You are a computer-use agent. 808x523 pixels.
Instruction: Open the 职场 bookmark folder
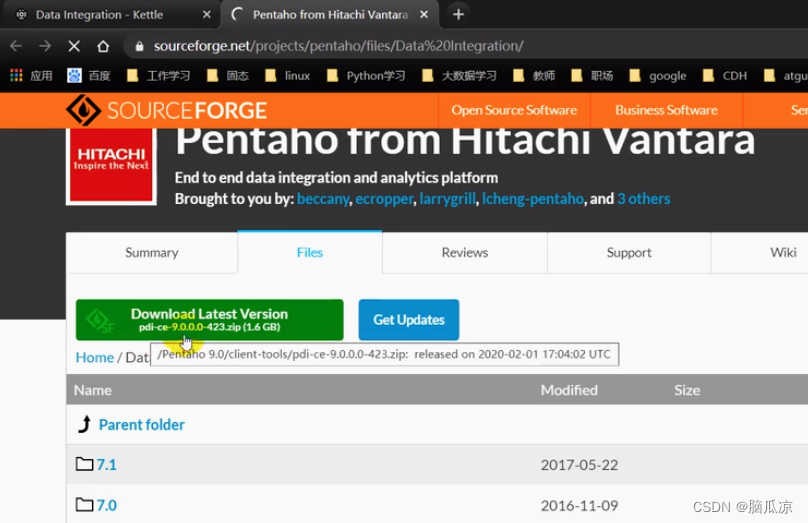592,76
